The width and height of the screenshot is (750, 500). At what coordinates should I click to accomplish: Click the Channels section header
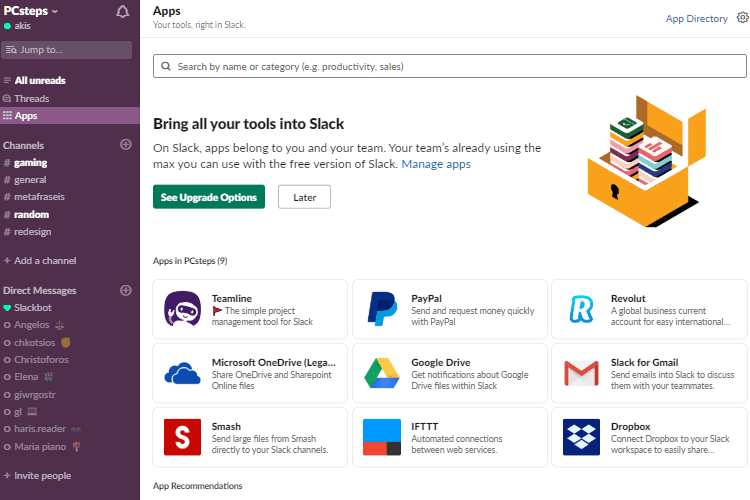point(23,145)
